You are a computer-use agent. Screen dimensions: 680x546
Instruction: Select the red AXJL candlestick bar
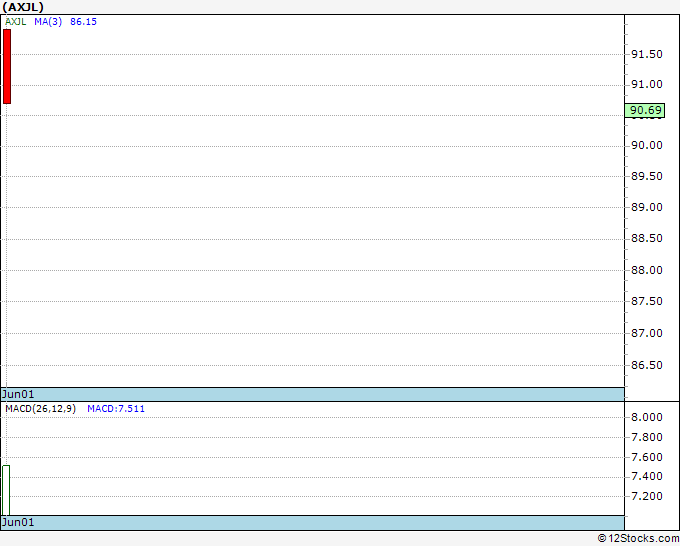click(7, 66)
